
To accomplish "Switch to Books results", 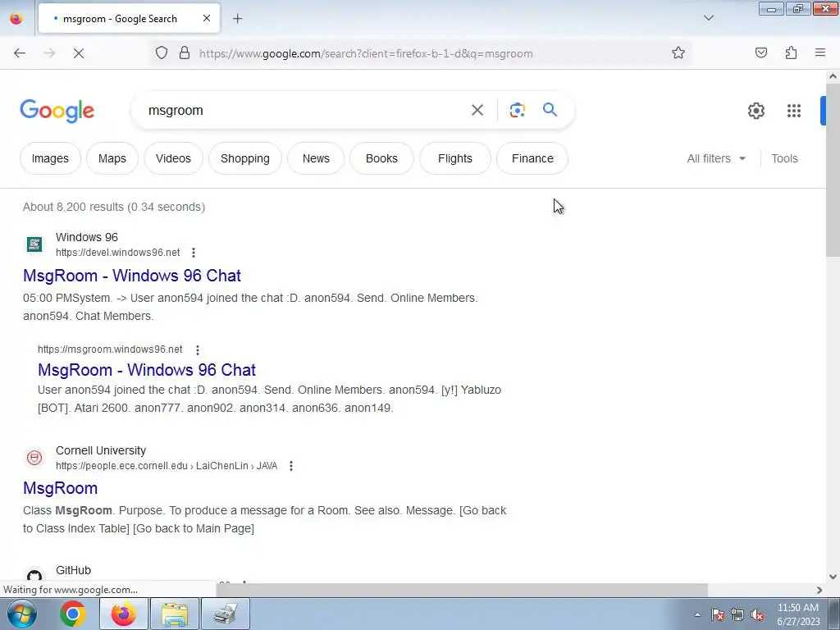I will pos(381,158).
